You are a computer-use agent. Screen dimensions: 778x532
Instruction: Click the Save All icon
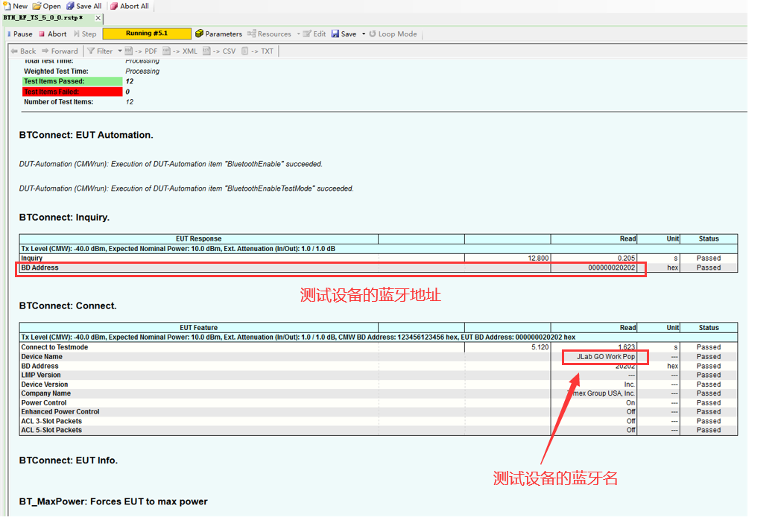click(71, 6)
